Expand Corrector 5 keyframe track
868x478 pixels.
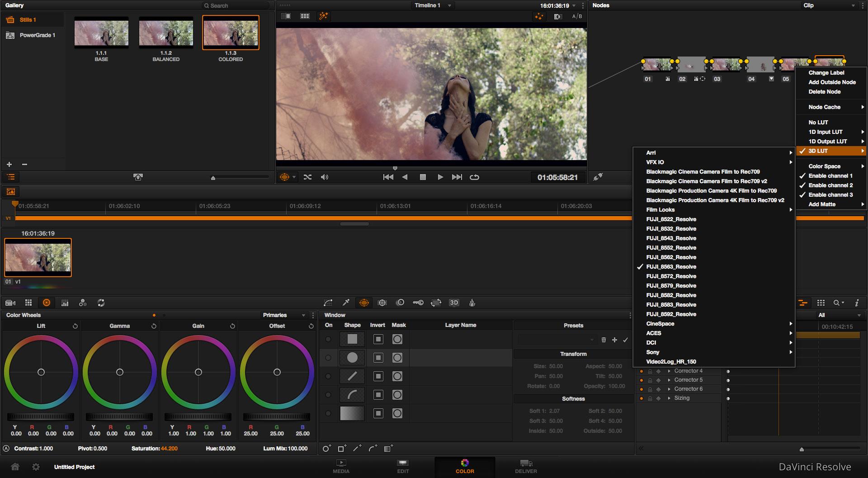click(x=669, y=380)
